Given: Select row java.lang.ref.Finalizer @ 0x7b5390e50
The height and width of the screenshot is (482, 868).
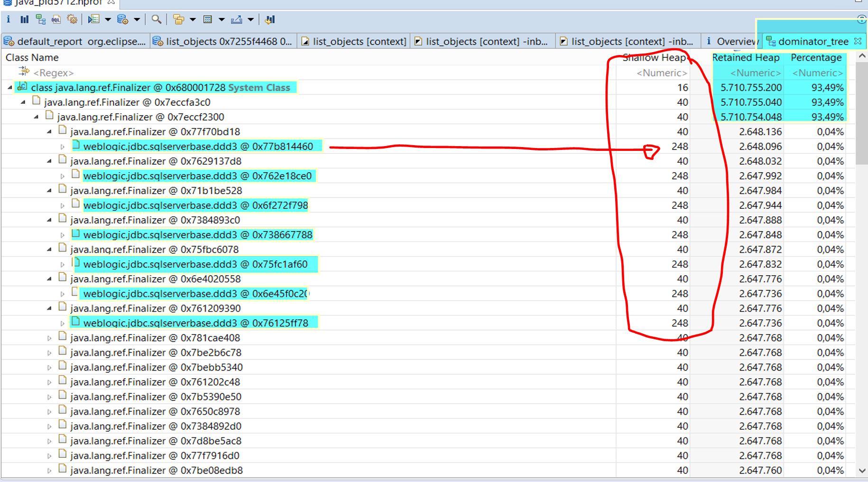Looking at the screenshot, I should coord(156,397).
